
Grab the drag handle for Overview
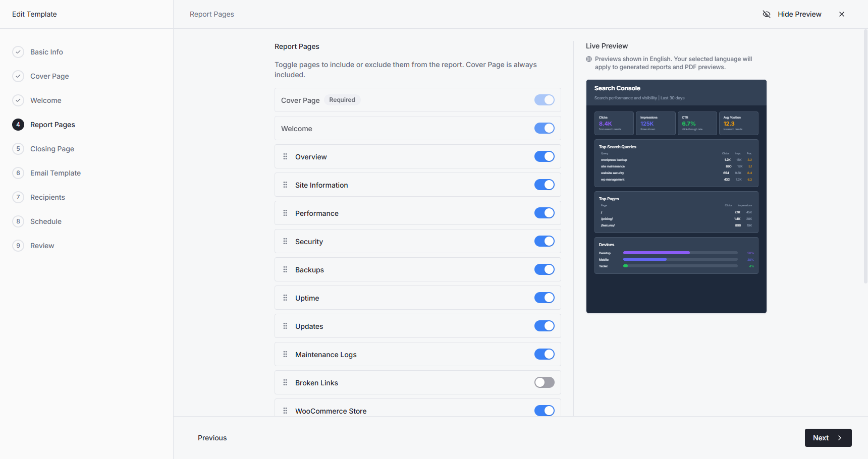coord(285,156)
